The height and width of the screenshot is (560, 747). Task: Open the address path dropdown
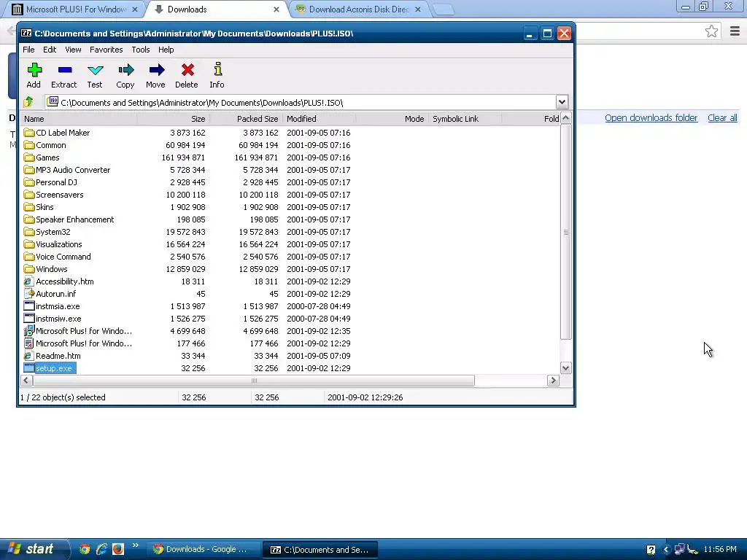tap(562, 102)
